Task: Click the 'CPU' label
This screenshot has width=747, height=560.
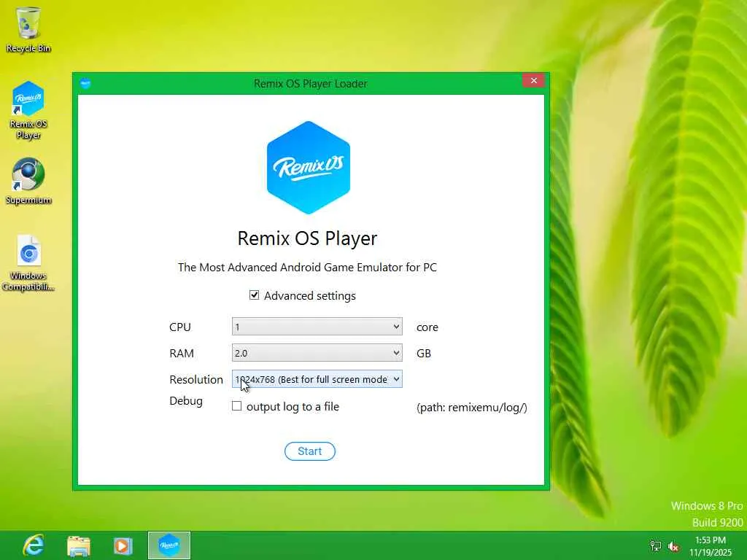Action: 180,327
